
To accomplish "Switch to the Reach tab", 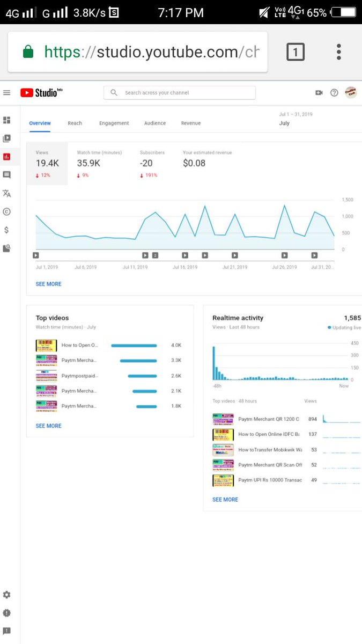I will coord(75,123).
